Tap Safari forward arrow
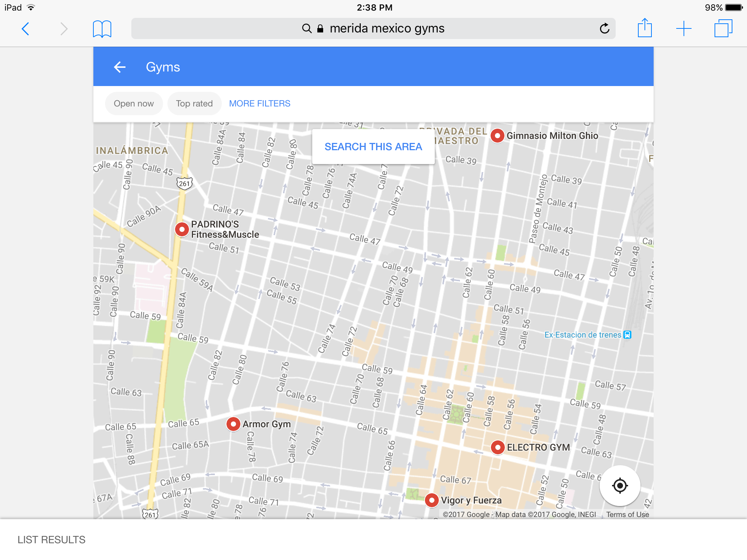This screenshot has width=747, height=560. 64,28
